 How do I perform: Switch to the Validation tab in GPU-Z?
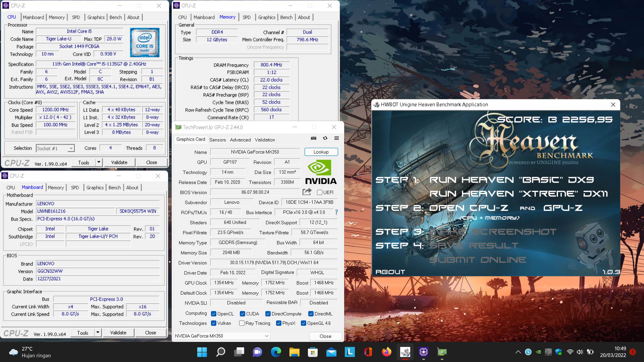(x=265, y=140)
